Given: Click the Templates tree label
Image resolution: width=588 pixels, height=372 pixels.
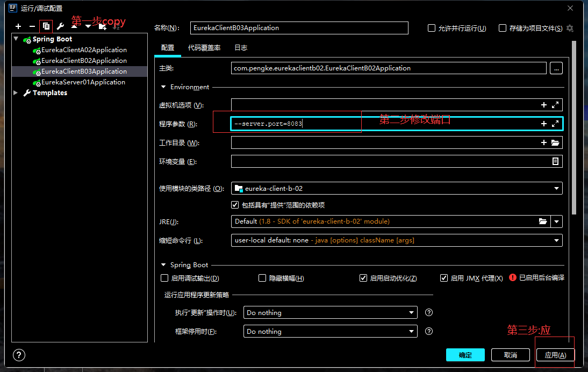Looking at the screenshot, I should [x=50, y=92].
